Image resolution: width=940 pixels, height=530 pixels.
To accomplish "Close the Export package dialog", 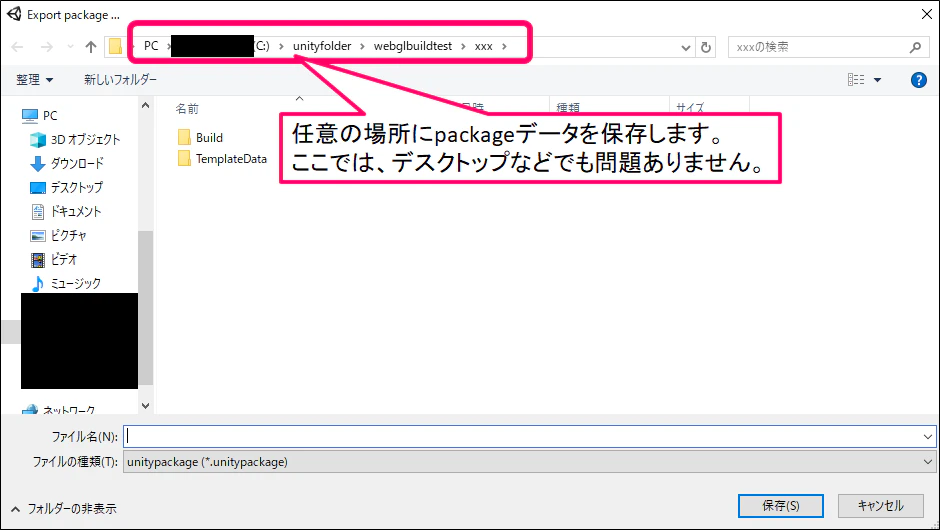I will (926, 14).
